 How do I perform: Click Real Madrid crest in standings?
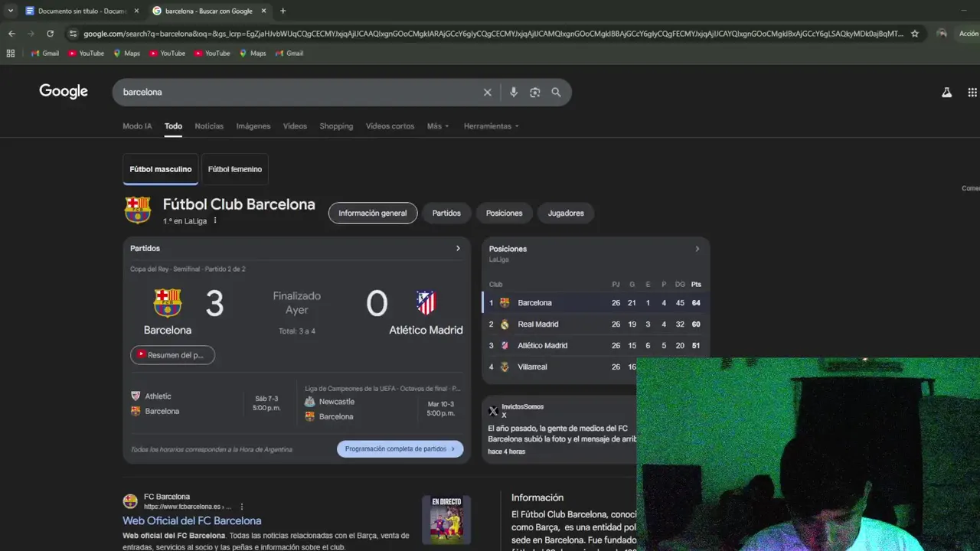click(x=505, y=324)
